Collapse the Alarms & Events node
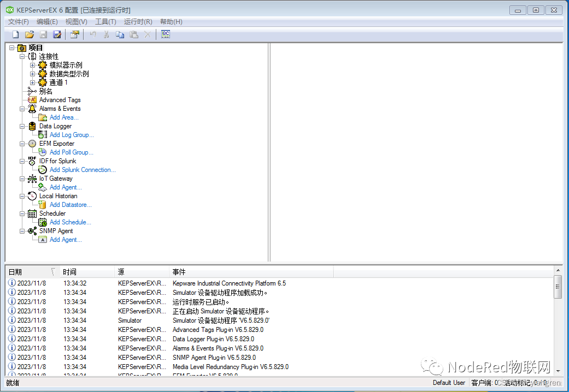 pos(22,109)
